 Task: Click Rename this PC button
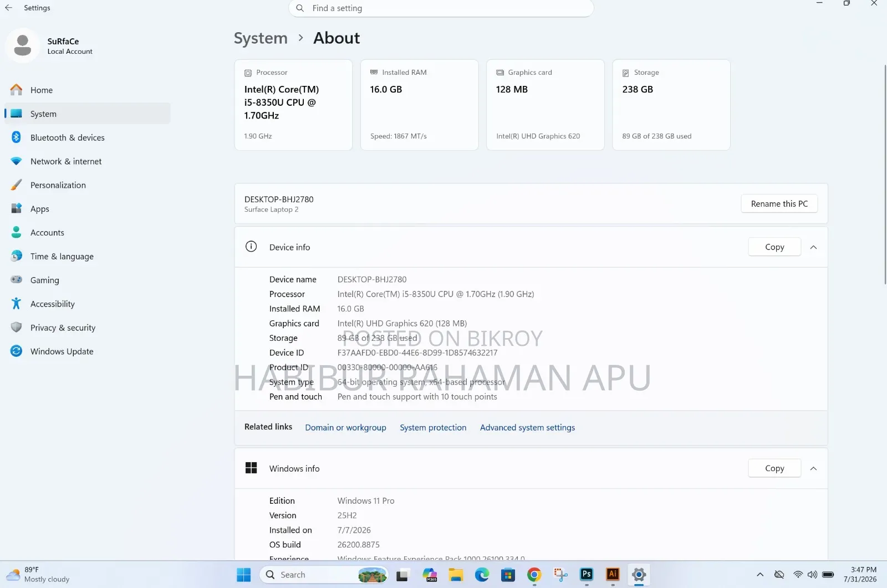point(779,204)
